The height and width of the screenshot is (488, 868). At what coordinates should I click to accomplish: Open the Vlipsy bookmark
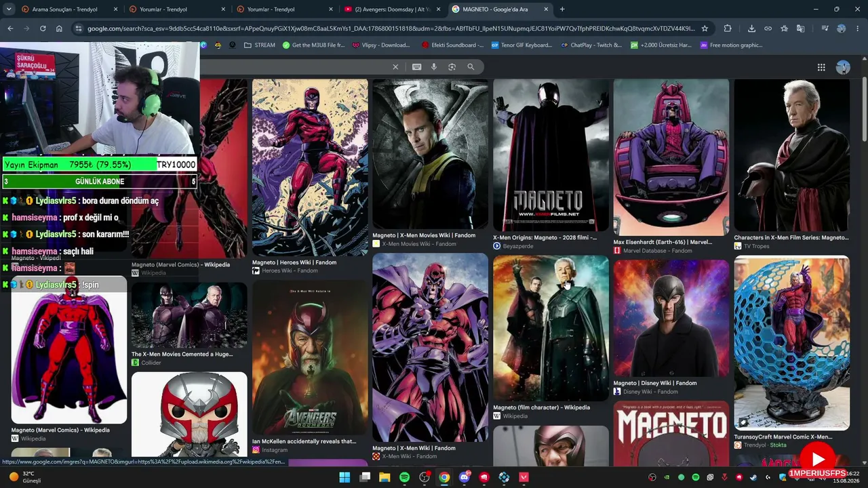pos(380,45)
